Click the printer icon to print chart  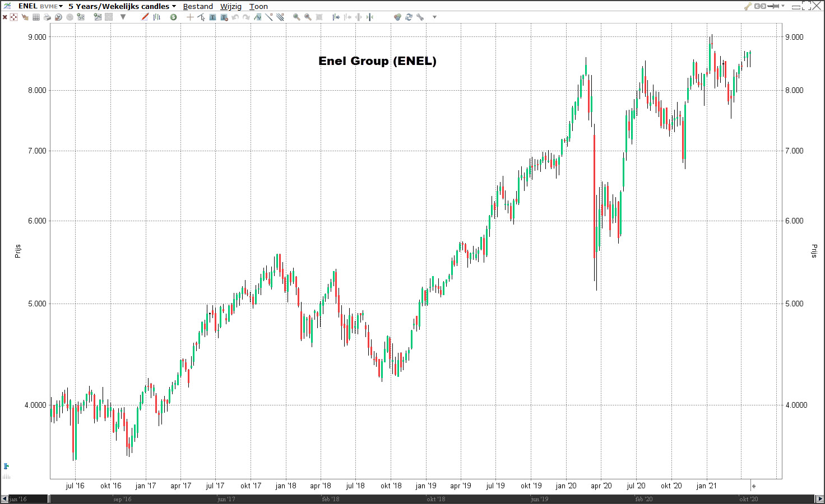pyautogui.click(x=47, y=17)
